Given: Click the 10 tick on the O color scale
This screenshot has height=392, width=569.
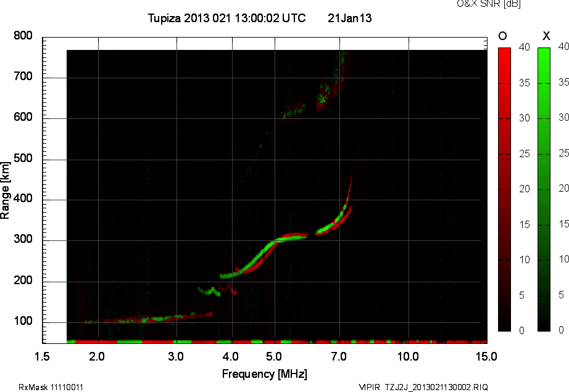Looking at the screenshot, I should coord(525,259).
